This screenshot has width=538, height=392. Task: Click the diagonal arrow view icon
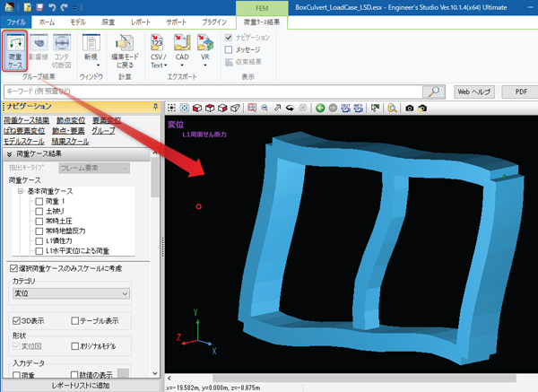[277, 109]
